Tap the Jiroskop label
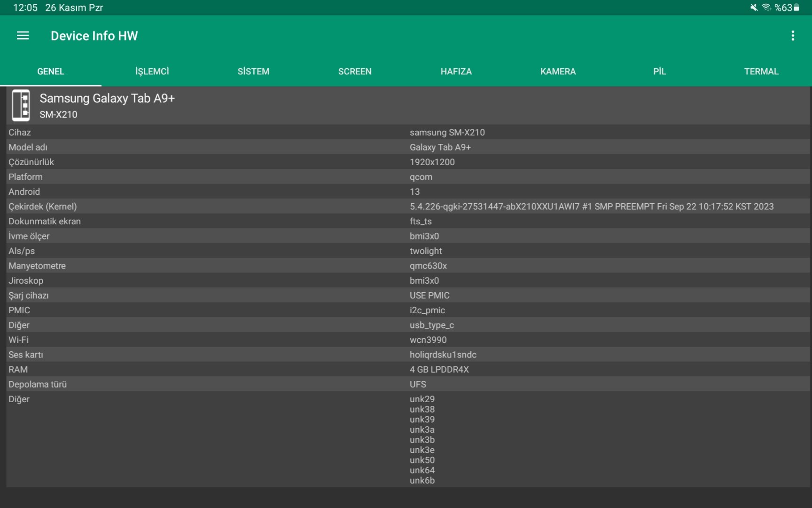This screenshot has height=508, width=812. point(26,281)
